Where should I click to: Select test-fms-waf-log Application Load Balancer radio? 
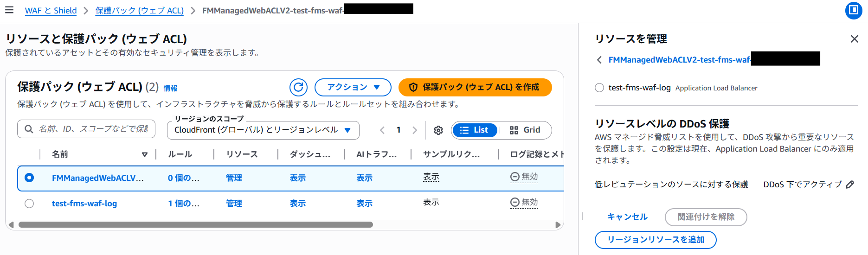click(x=599, y=88)
